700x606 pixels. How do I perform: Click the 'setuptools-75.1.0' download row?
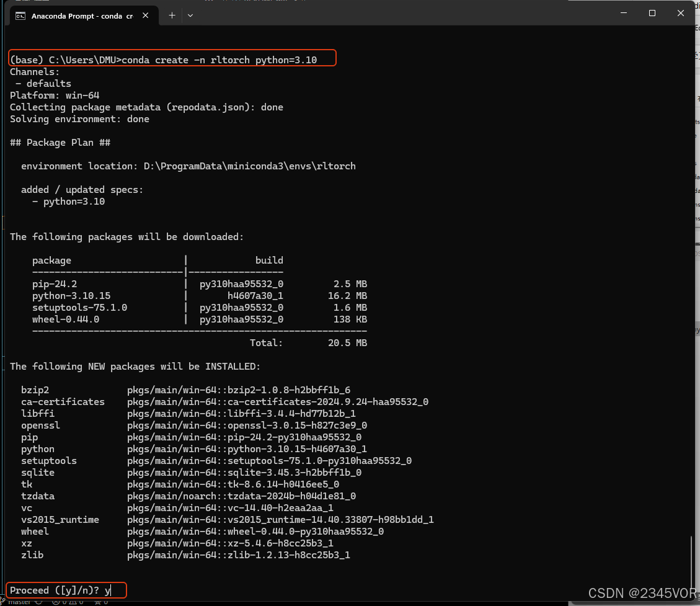tap(200, 308)
